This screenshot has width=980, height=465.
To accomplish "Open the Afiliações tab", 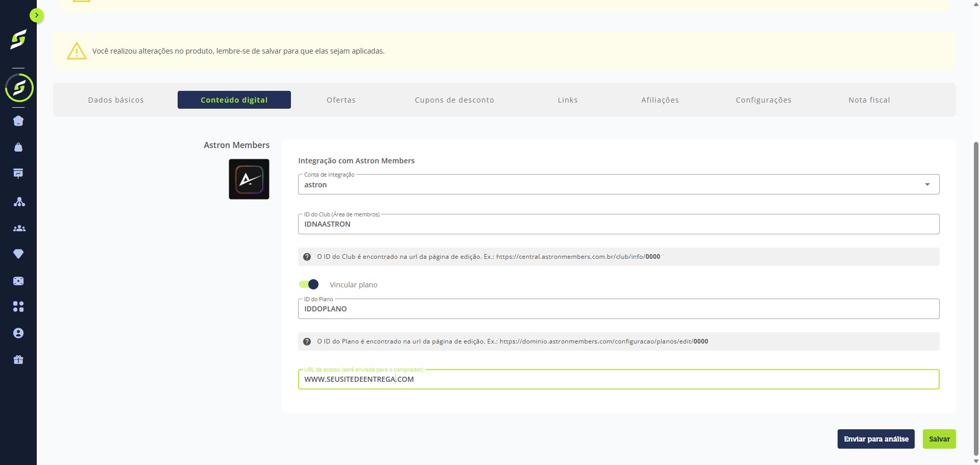I will (x=660, y=100).
